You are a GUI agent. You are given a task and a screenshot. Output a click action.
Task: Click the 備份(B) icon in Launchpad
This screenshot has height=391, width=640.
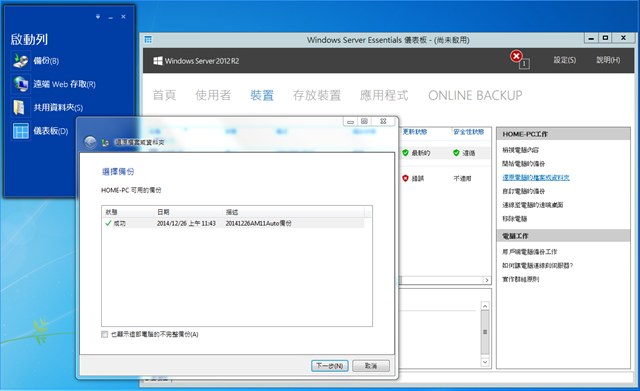pyautogui.click(x=20, y=61)
